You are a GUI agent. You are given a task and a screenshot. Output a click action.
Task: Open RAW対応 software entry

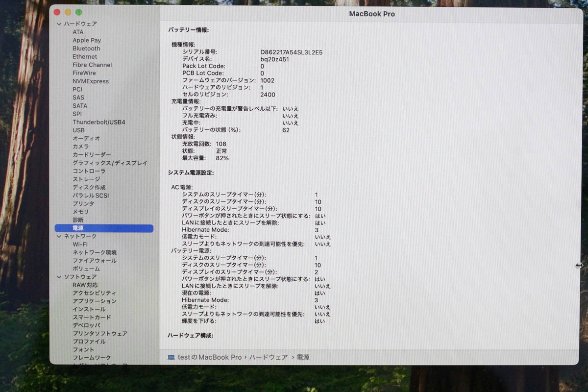85,285
